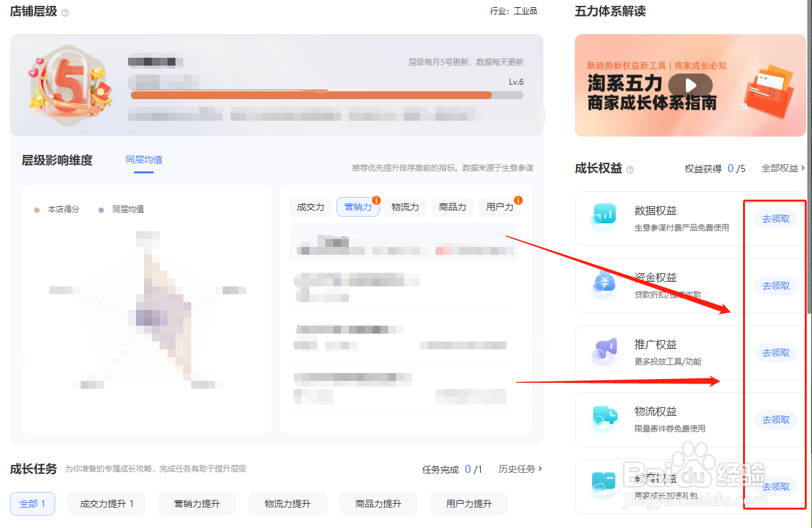Click 限量寄件券免费使用 description

pos(670,429)
